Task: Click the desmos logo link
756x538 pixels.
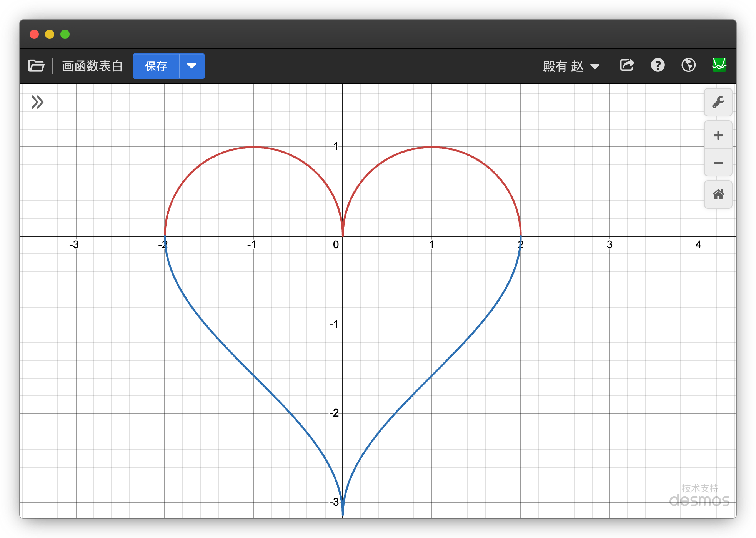Action: point(699,500)
